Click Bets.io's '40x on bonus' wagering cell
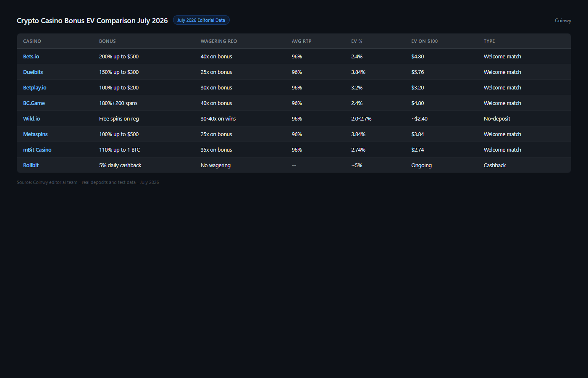The height and width of the screenshot is (378, 588). click(x=216, y=57)
